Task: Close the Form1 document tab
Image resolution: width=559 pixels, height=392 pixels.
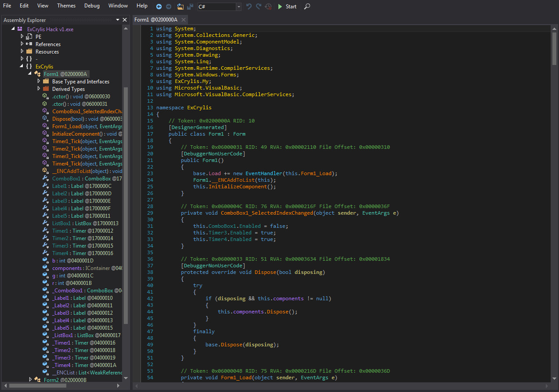Action: [184, 20]
